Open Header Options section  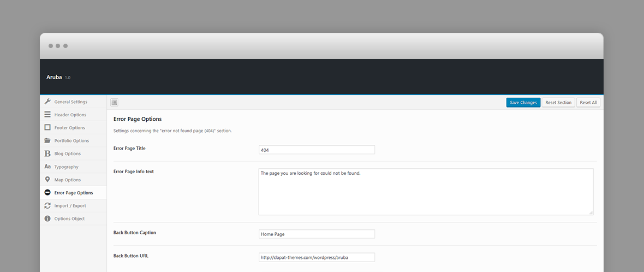(73, 115)
